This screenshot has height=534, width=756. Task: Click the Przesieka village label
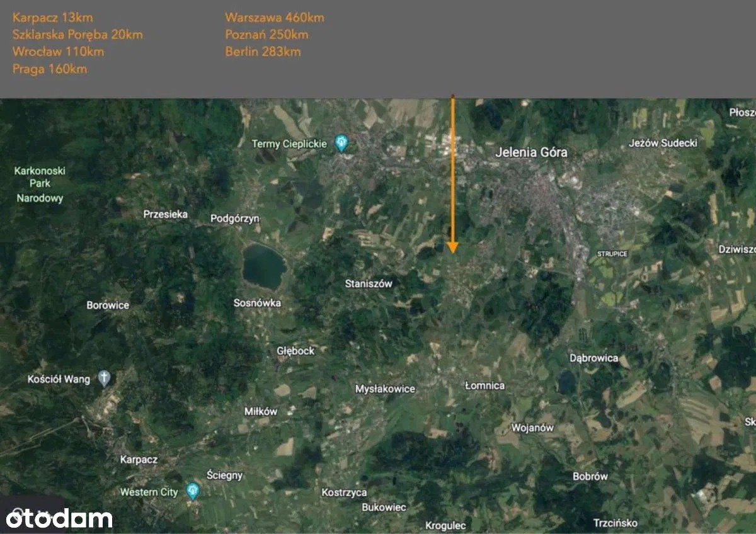[x=165, y=214]
